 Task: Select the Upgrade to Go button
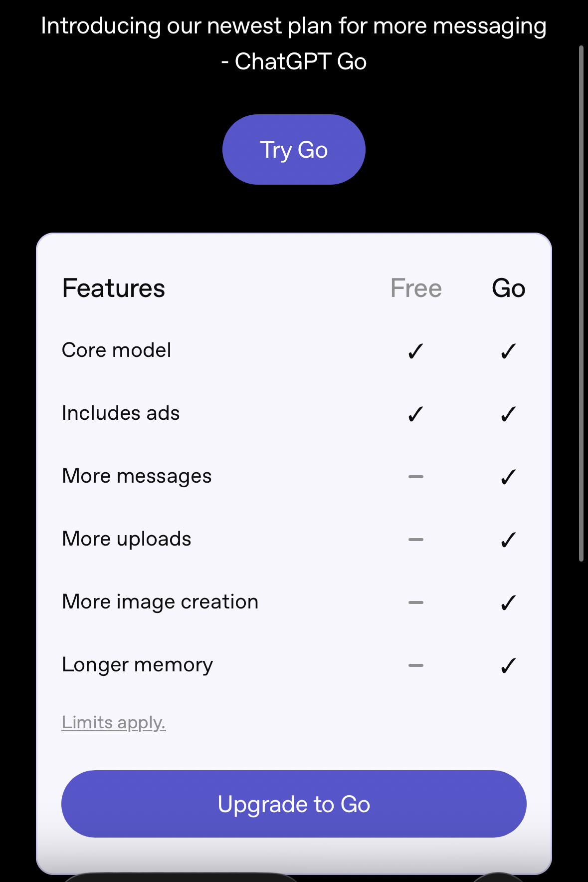294,804
